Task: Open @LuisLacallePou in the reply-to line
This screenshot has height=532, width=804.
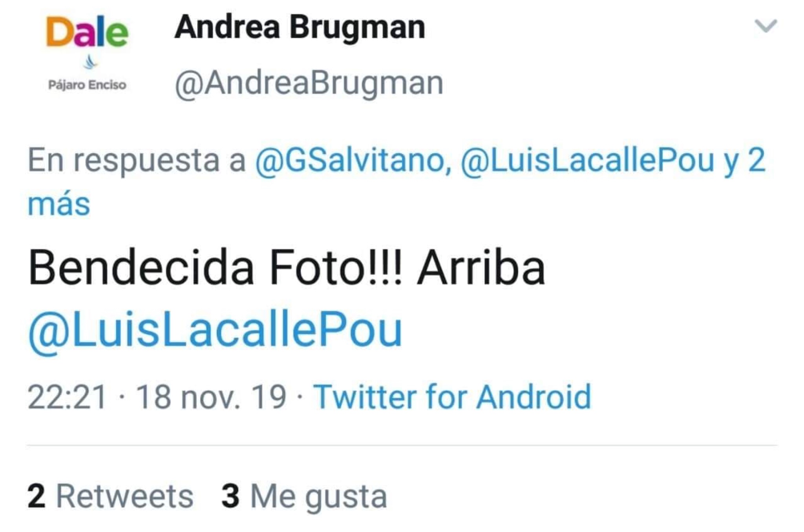Action: (587, 160)
